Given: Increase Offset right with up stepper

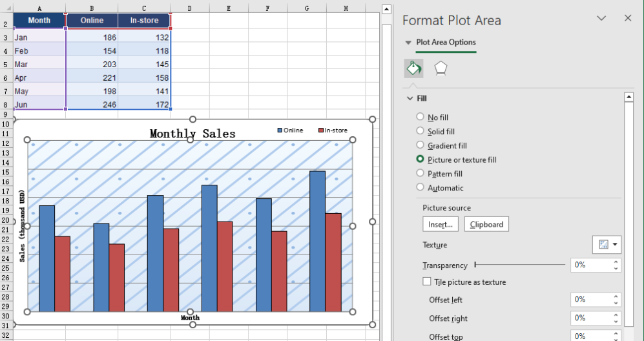Looking at the screenshot, I should pos(616,315).
